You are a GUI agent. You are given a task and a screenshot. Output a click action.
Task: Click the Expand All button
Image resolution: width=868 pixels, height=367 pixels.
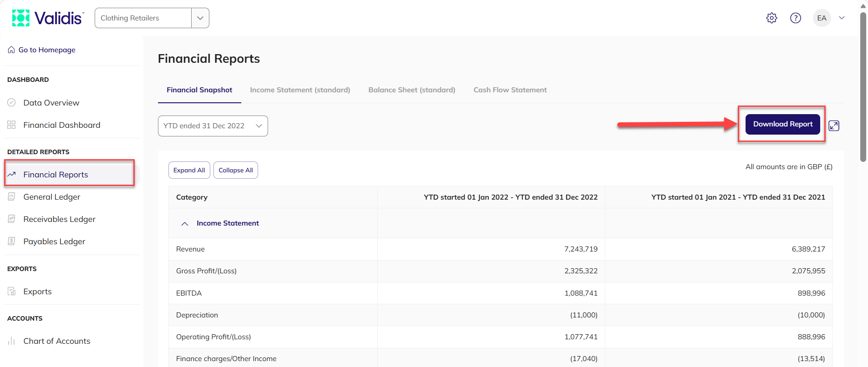click(189, 170)
